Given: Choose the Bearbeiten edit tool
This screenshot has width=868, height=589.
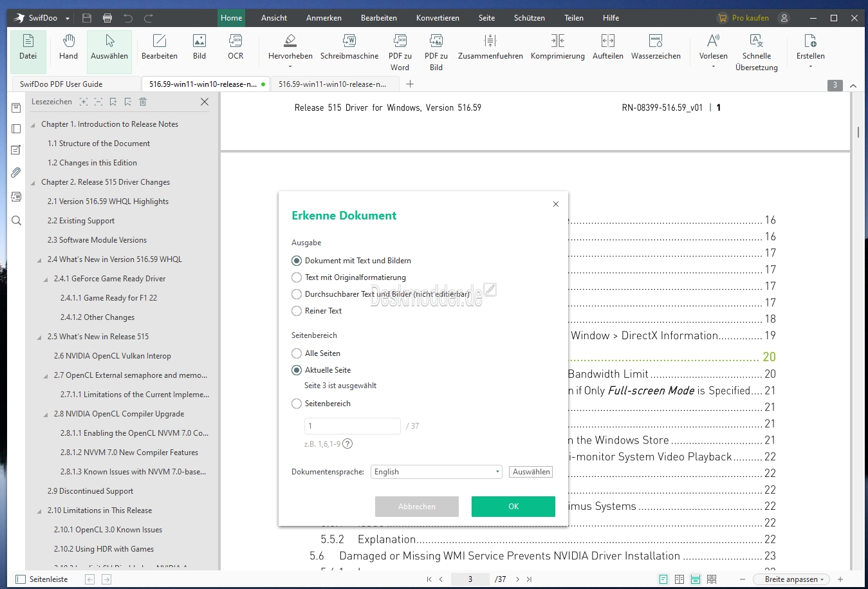Looking at the screenshot, I should pos(160,48).
